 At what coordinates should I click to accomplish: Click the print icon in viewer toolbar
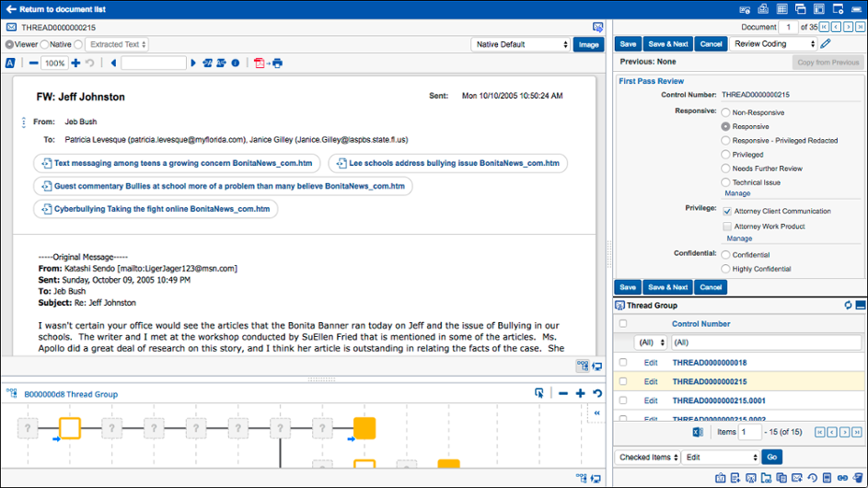point(277,64)
